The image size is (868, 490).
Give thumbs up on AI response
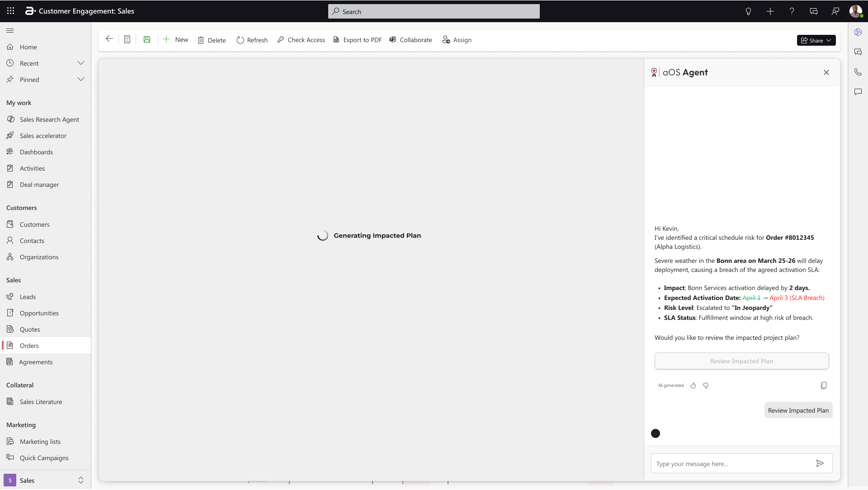coord(693,385)
